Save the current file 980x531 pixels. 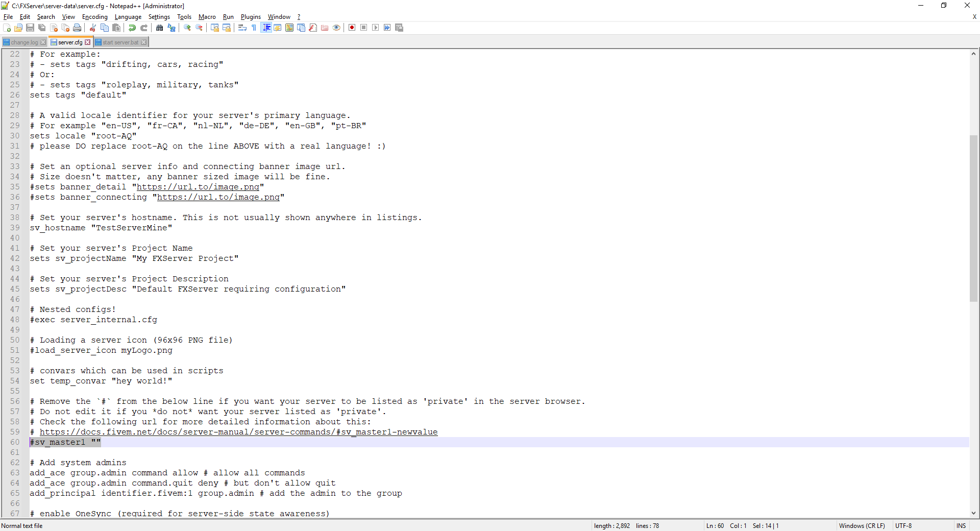(30, 28)
